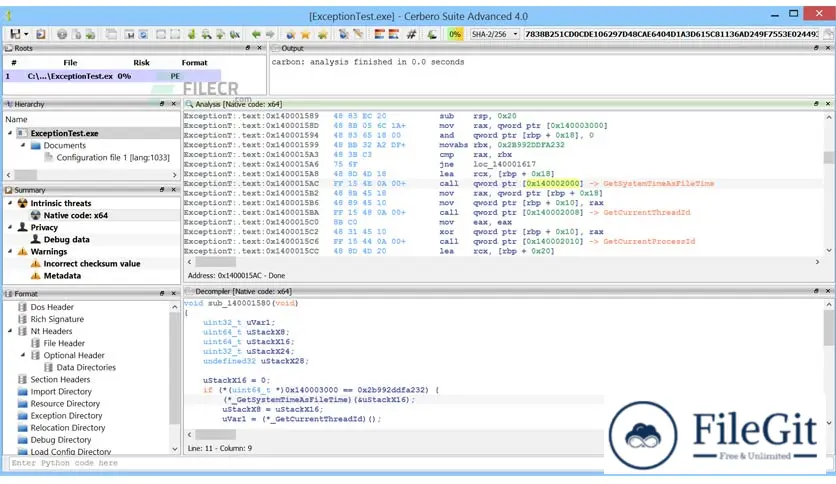836x484 pixels.
Task: Click the Name header in Hierarchy
Action: pyautogui.click(x=17, y=119)
